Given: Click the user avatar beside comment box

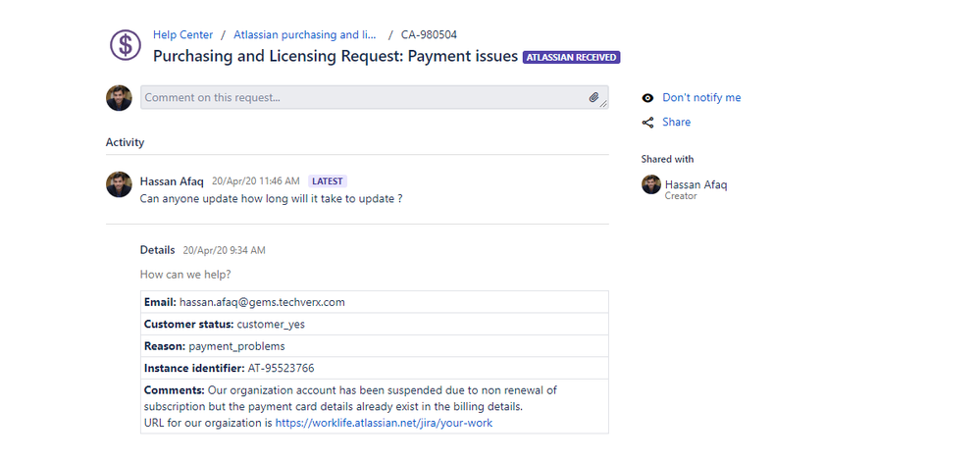Looking at the screenshot, I should click(119, 98).
